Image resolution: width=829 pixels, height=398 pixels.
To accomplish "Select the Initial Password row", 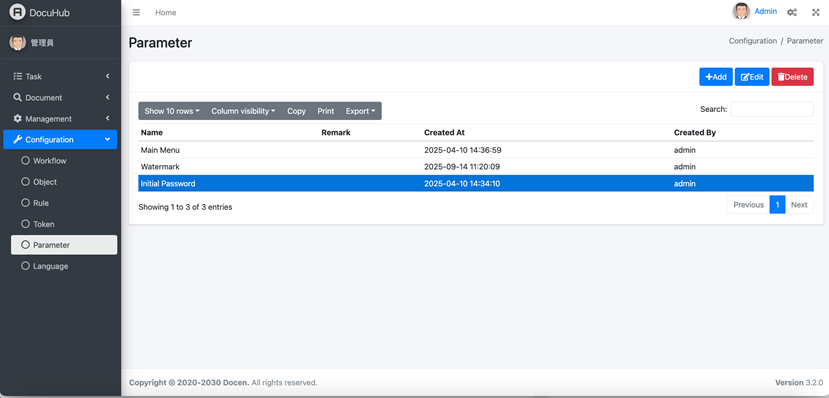I will 476,183.
